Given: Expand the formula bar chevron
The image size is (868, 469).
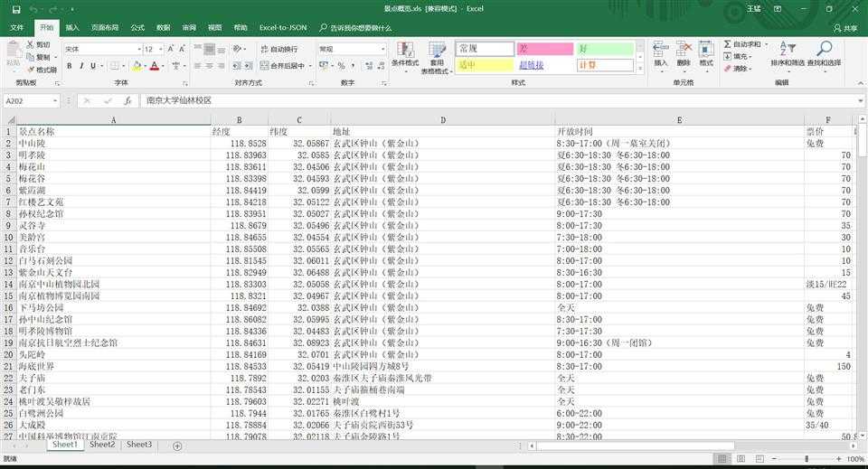Looking at the screenshot, I should click(x=861, y=100).
